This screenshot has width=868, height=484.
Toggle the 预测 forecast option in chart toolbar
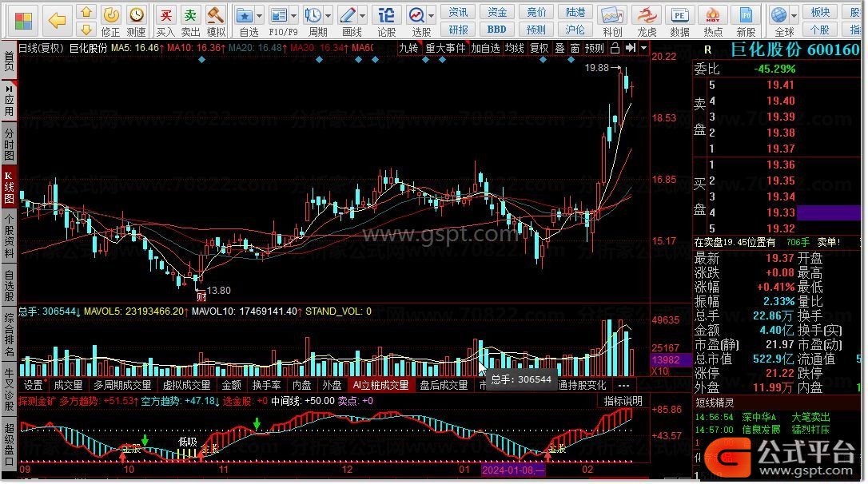(595, 49)
